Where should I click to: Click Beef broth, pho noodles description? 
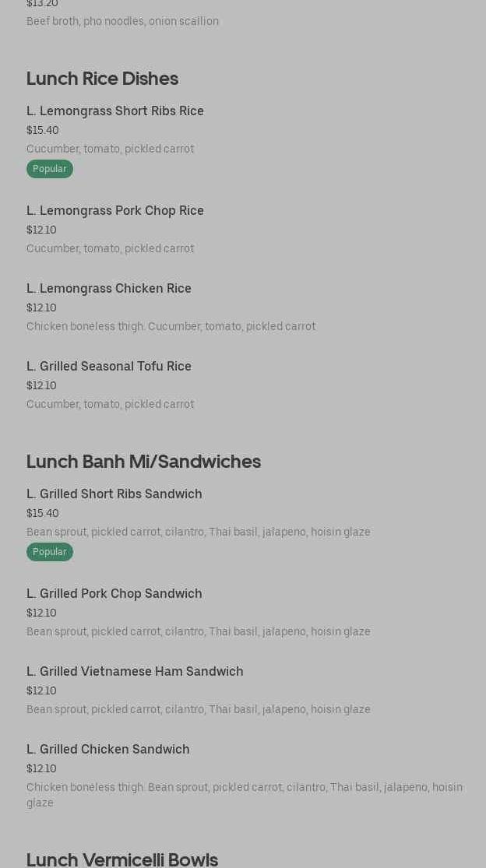[122, 21]
